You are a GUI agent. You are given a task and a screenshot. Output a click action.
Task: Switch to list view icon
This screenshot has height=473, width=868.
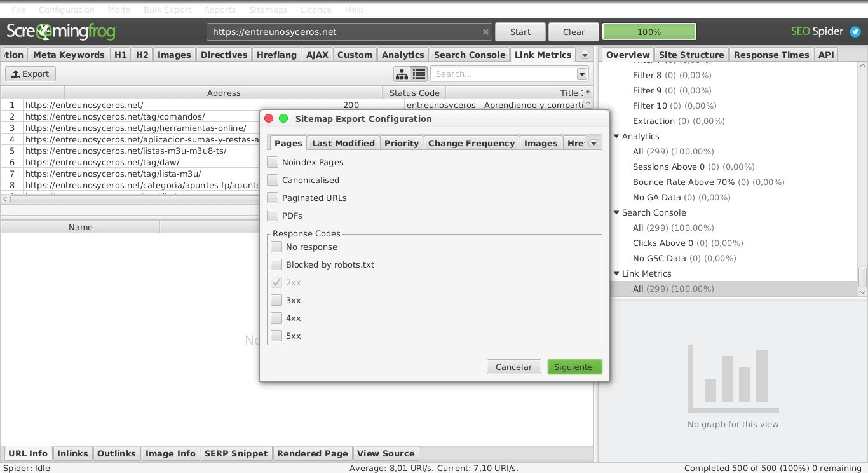pyautogui.click(x=419, y=74)
